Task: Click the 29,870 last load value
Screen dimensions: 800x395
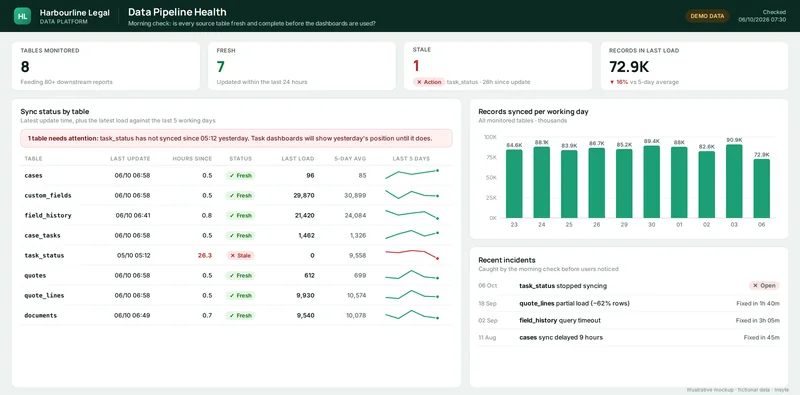Action: click(x=304, y=195)
